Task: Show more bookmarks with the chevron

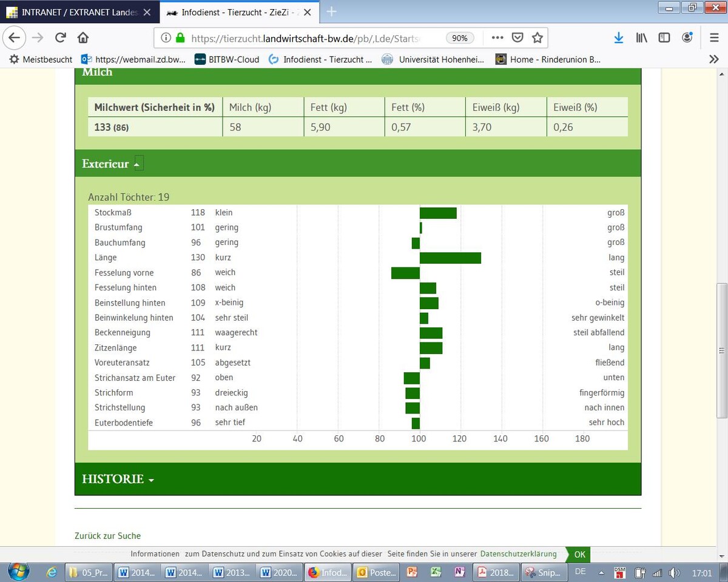Action: click(713, 59)
